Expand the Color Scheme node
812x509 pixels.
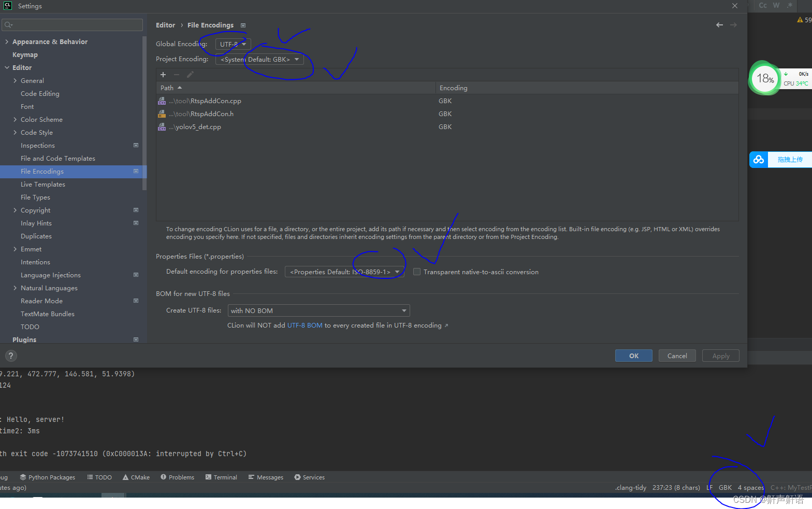pos(15,119)
